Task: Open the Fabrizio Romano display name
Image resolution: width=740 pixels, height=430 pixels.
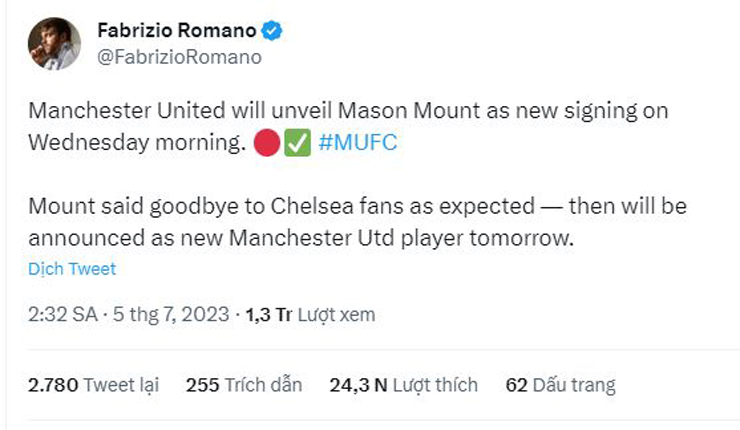Action: tap(177, 30)
